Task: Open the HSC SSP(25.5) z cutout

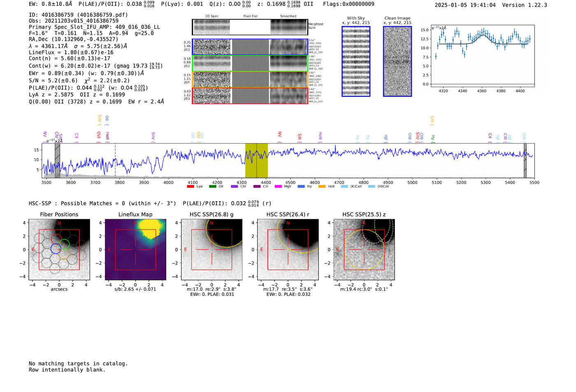Action: click(364, 250)
